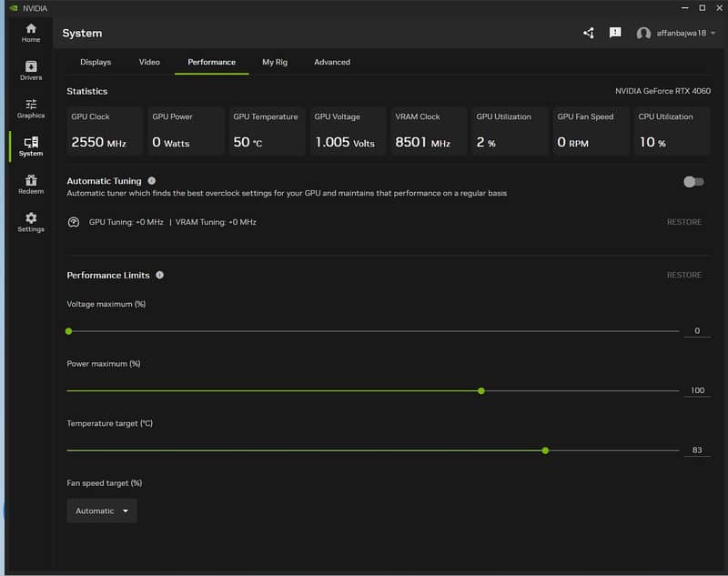Maximize the NVIDIA window

[x=703, y=8]
